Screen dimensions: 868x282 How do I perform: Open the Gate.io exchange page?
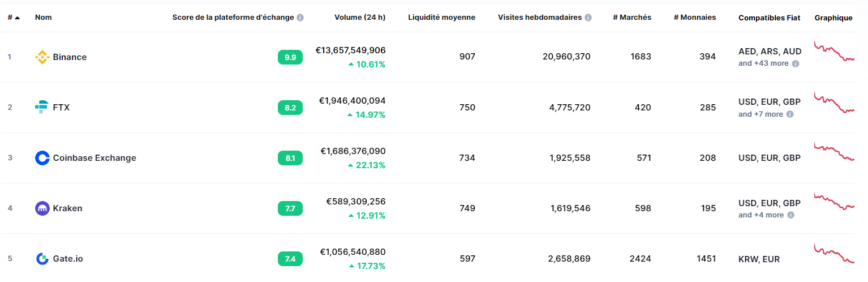(68, 259)
